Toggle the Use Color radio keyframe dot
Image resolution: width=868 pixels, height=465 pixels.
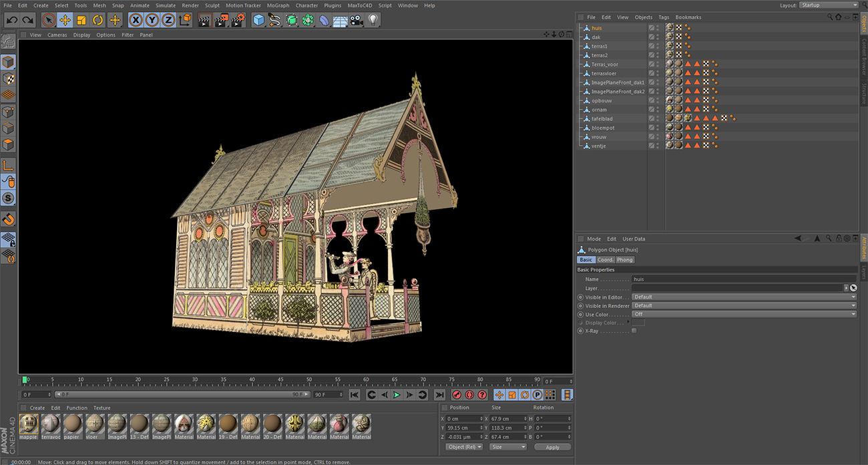point(580,314)
